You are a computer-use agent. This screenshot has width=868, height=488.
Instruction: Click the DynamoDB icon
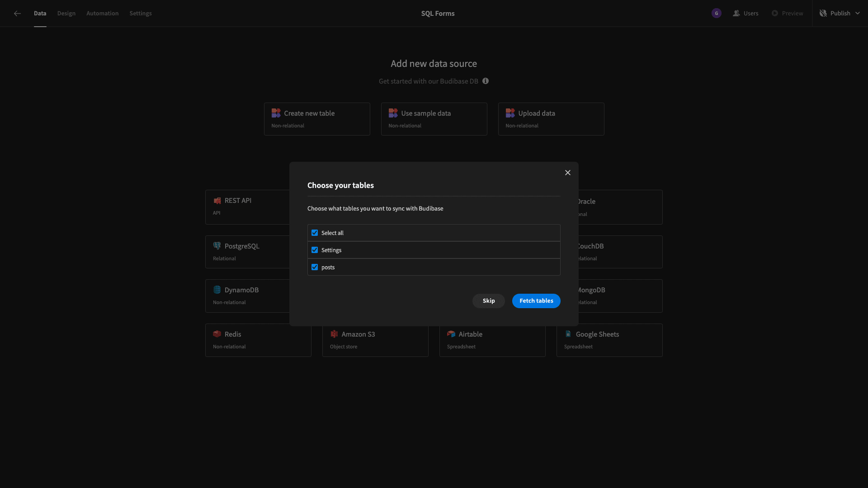(x=217, y=290)
